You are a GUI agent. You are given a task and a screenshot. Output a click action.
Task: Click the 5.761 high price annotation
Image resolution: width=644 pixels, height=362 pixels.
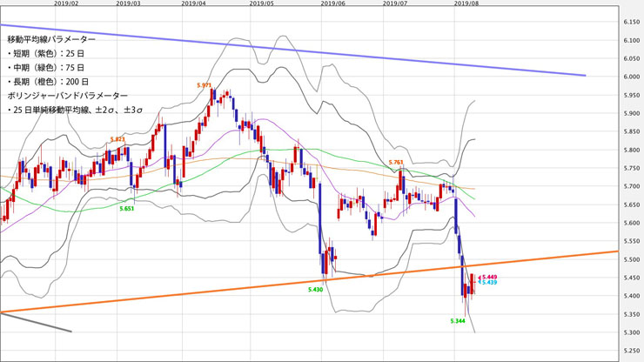(396, 163)
